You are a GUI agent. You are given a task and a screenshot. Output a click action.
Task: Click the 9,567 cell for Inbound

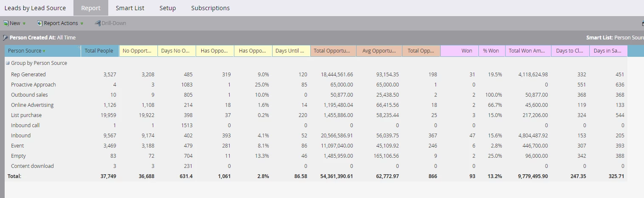110,136
